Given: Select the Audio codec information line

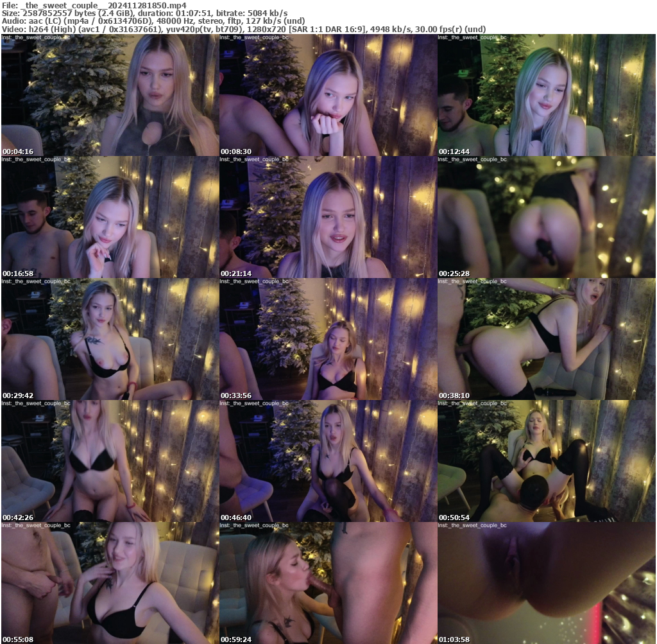Looking at the screenshot, I should click(x=148, y=20).
